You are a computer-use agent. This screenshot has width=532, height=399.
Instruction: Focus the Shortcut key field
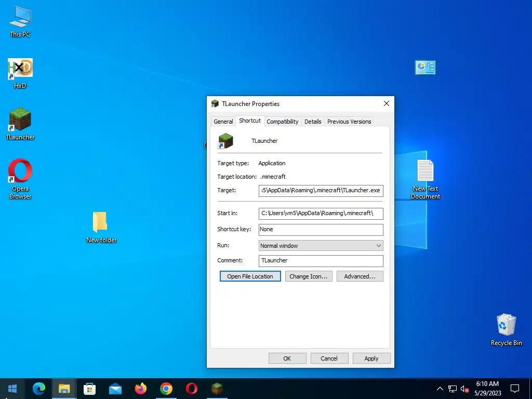(321, 230)
